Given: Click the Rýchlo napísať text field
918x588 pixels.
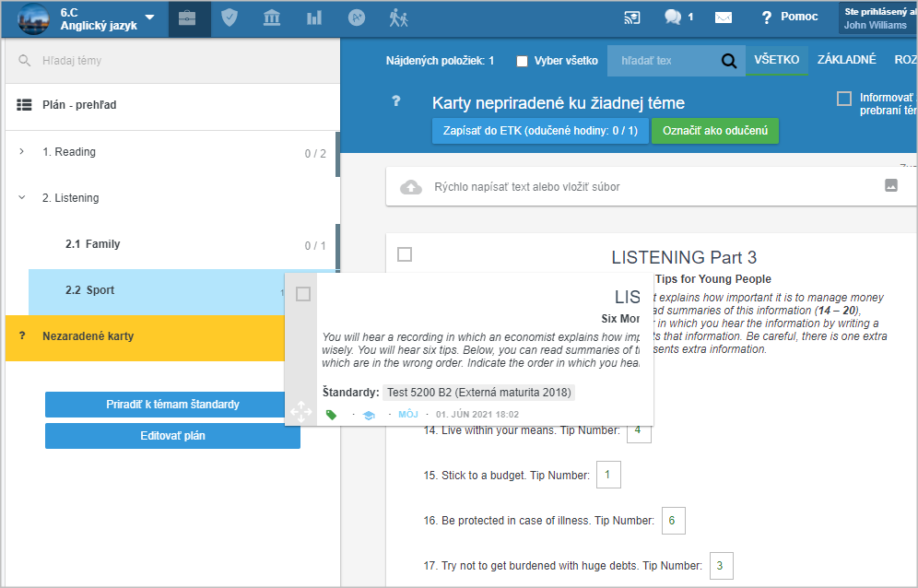Looking at the screenshot, I should (527, 187).
